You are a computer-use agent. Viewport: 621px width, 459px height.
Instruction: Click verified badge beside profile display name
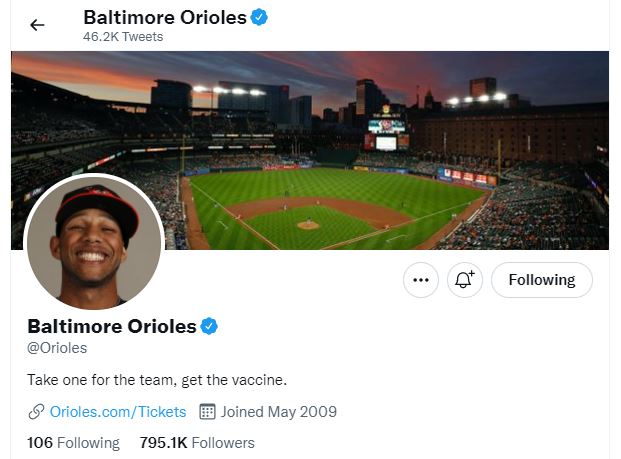point(210,326)
